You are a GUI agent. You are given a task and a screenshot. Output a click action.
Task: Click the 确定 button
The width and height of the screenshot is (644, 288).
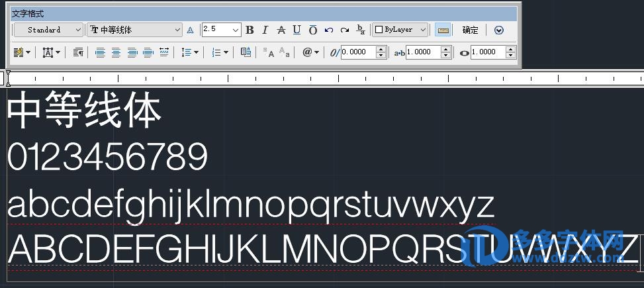pos(470,30)
